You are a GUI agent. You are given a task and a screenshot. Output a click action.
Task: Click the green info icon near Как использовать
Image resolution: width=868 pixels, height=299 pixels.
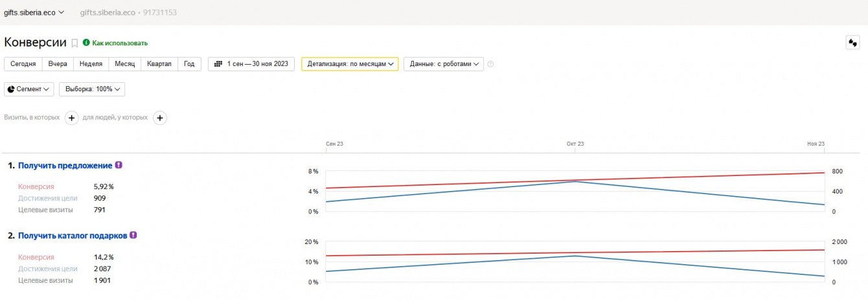(86, 43)
